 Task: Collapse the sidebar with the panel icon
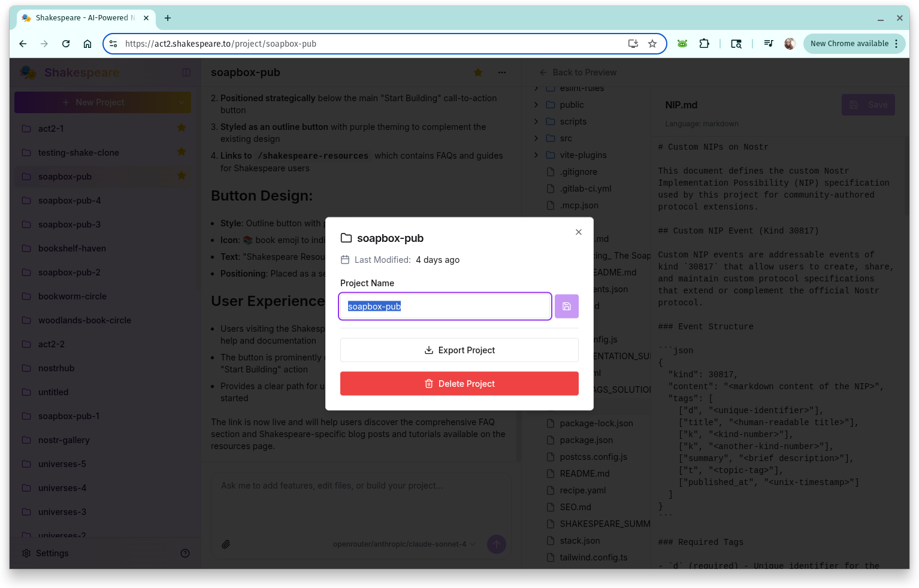pos(186,72)
